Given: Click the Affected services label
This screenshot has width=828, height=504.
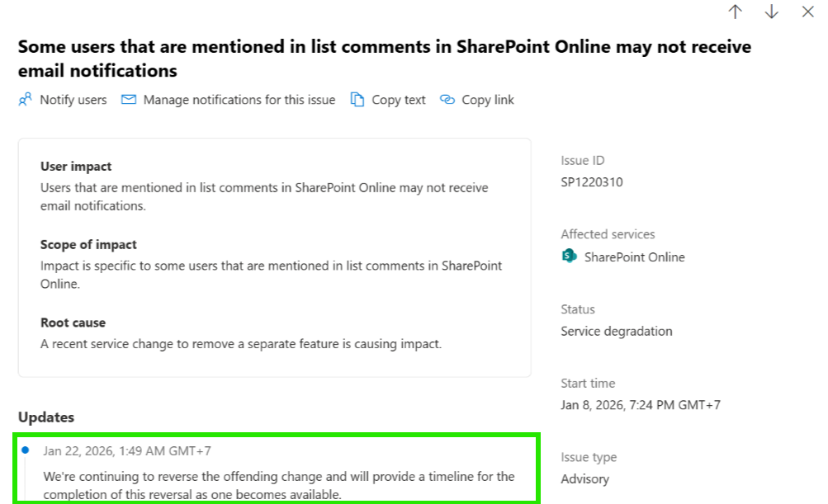Looking at the screenshot, I should pyautogui.click(x=608, y=234).
